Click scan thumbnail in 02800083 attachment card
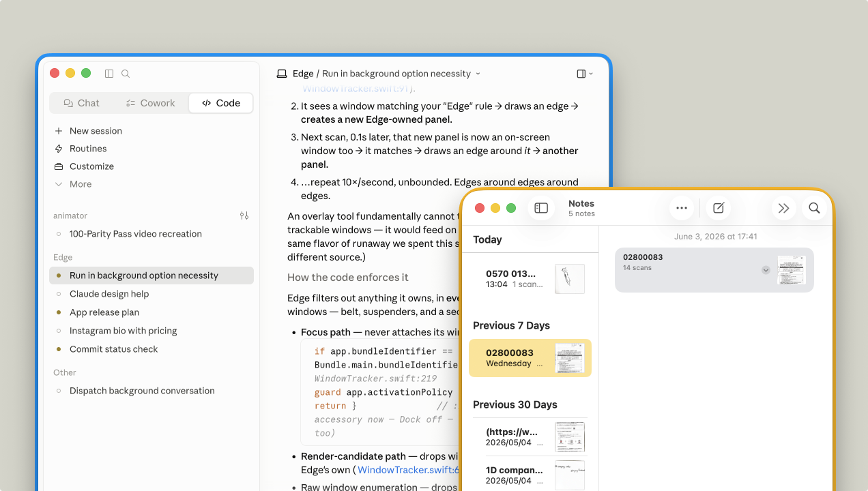The image size is (868, 491). coord(792,270)
